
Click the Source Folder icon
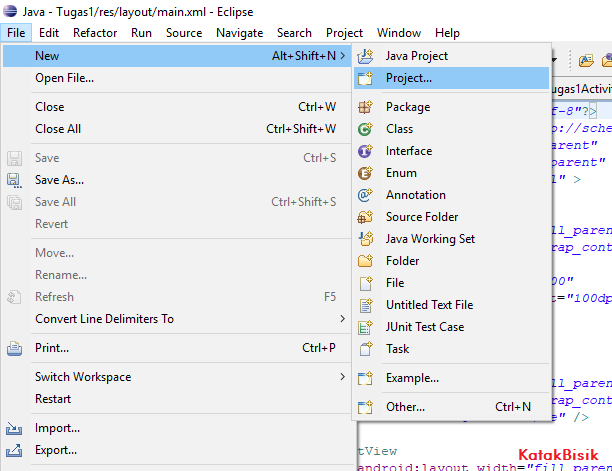[365, 217]
